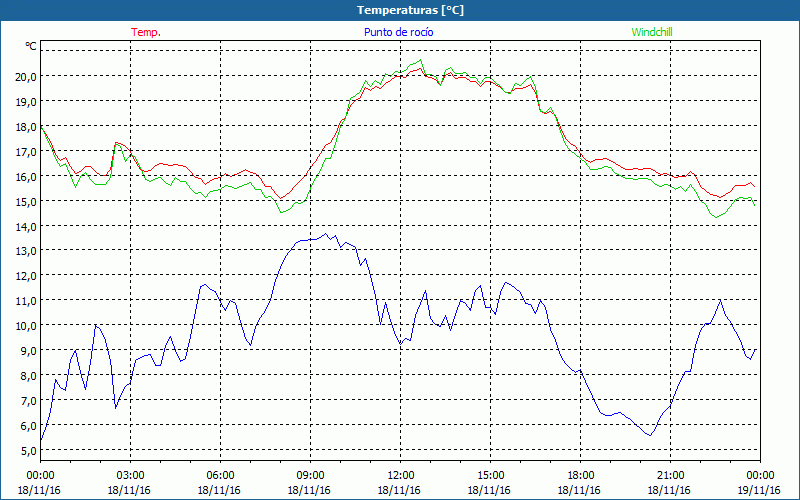Screen dimensions: 800x500
Task: Click the 06:00 time axis label
Action: pyautogui.click(x=220, y=476)
